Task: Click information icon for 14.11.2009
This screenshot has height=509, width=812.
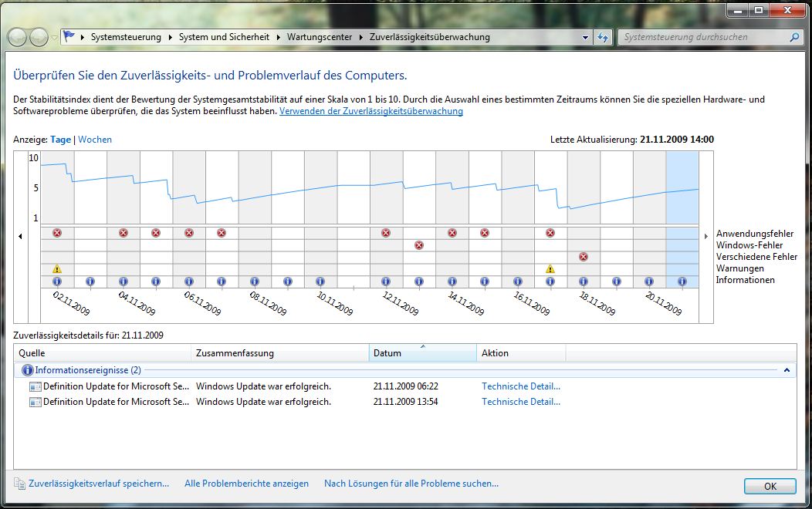Action: 452,281
